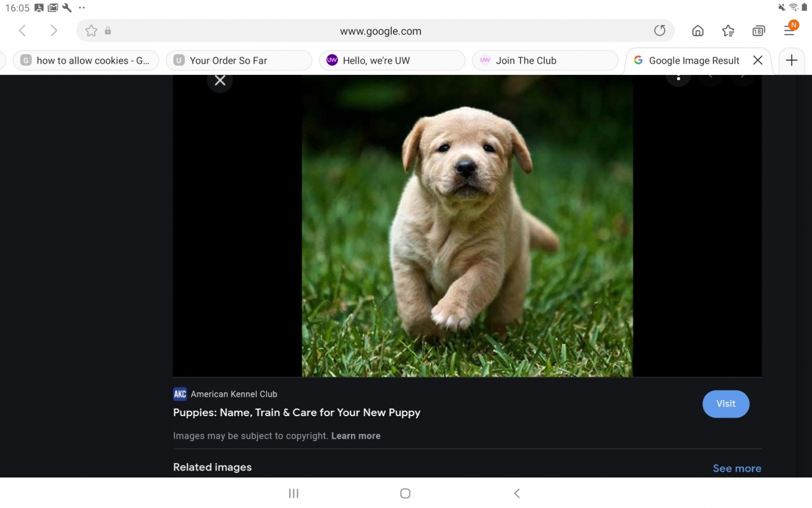The height and width of the screenshot is (508, 812).
Task: Open Android recent apps button
Action: click(294, 494)
